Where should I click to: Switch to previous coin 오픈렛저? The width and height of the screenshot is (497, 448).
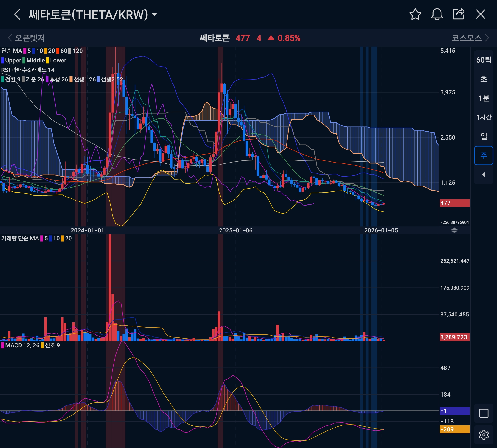click(27, 38)
